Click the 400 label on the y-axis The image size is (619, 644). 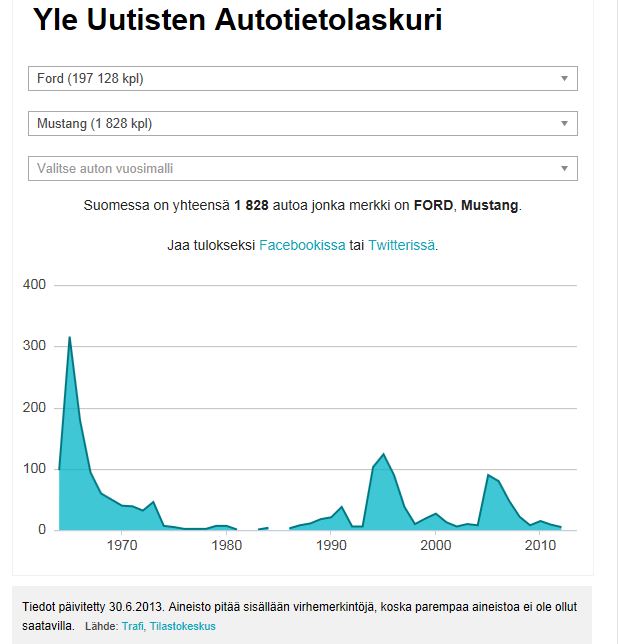35,285
